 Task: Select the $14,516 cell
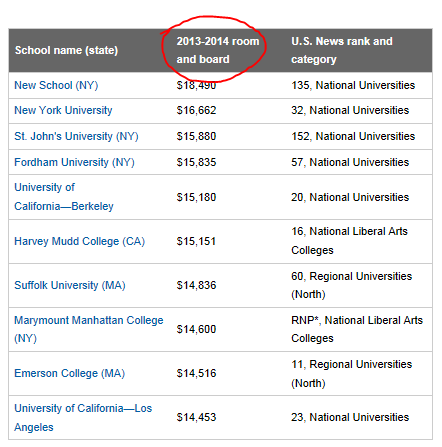pos(196,373)
